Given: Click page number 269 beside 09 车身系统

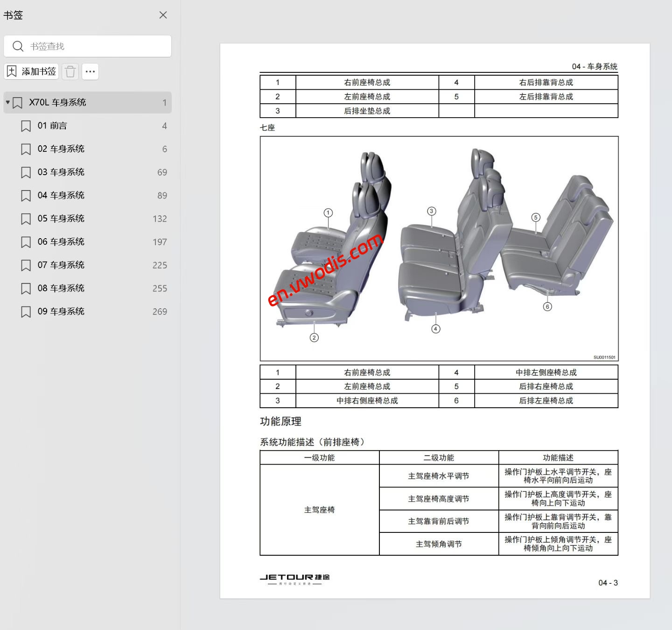Looking at the screenshot, I should pyautogui.click(x=160, y=311).
